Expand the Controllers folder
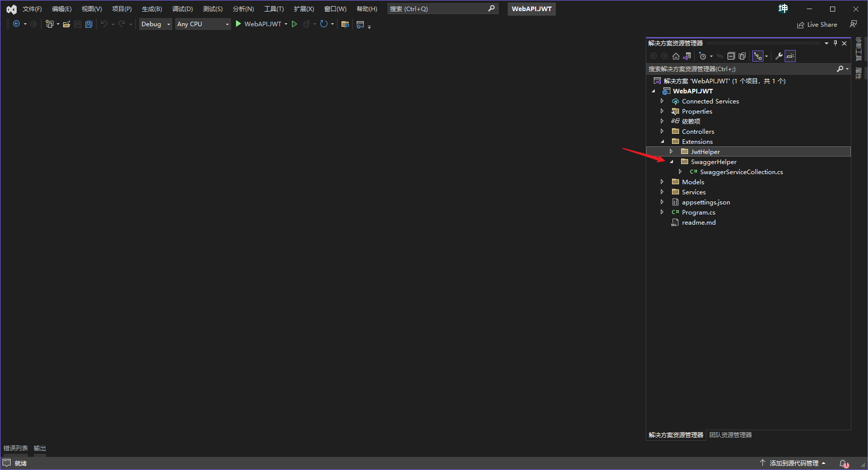 pos(662,131)
